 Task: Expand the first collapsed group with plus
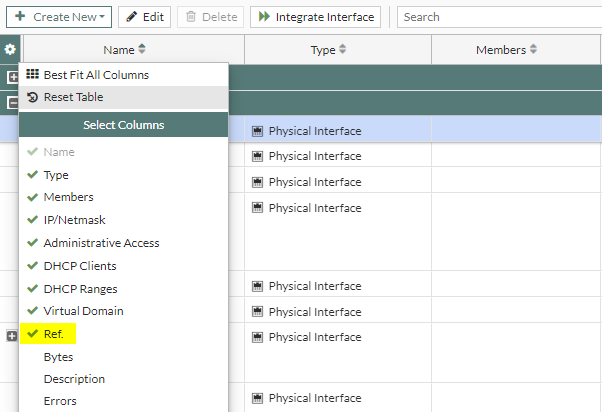tap(13, 77)
